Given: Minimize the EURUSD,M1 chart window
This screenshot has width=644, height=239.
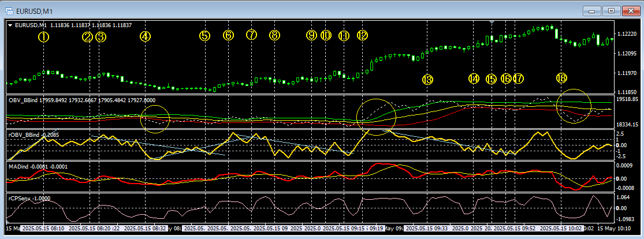Looking at the screenshot, I should (591, 10).
